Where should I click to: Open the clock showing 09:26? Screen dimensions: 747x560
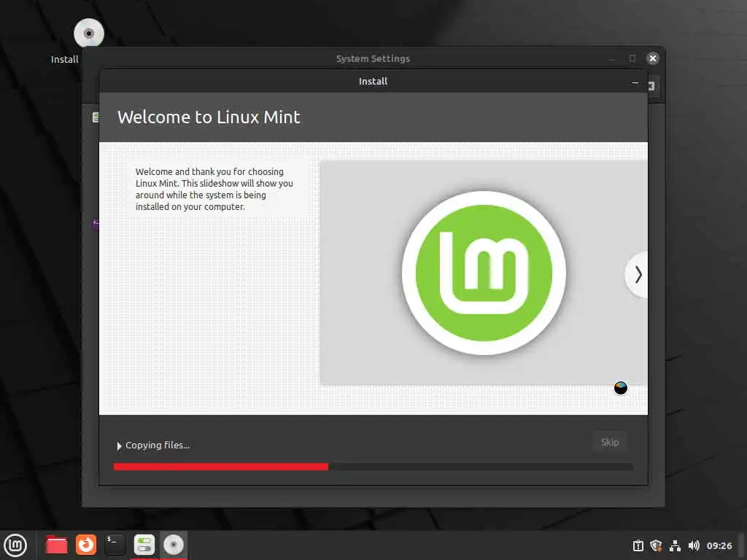719,545
